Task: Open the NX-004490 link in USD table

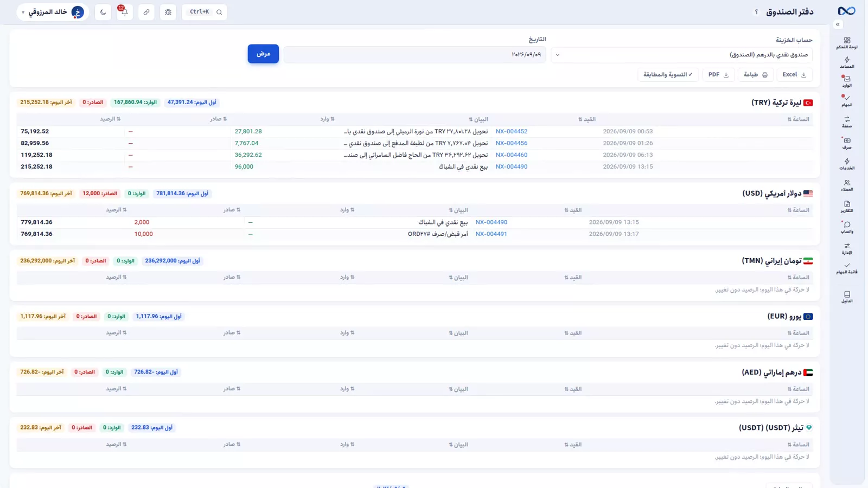Action: 491,222
